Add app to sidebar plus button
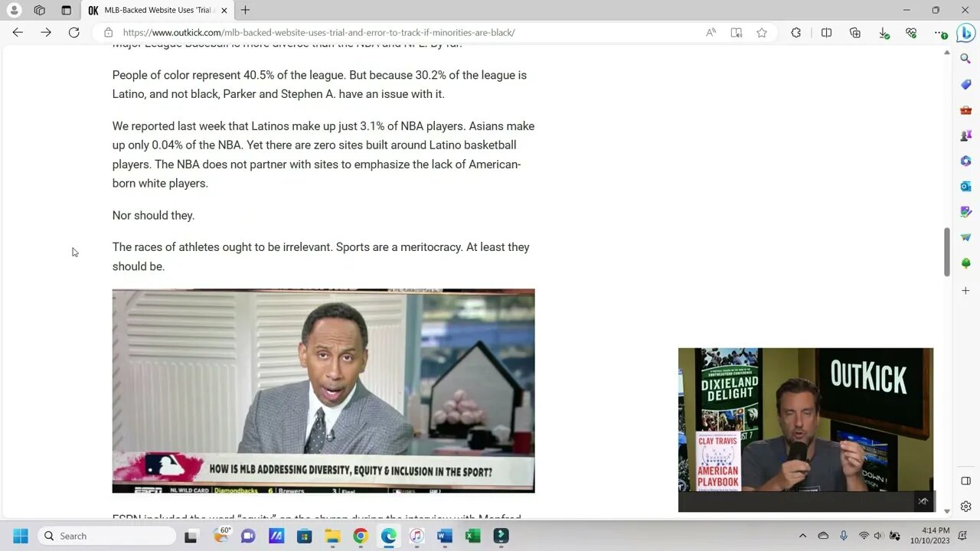 pyautogui.click(x=965, y=291)
